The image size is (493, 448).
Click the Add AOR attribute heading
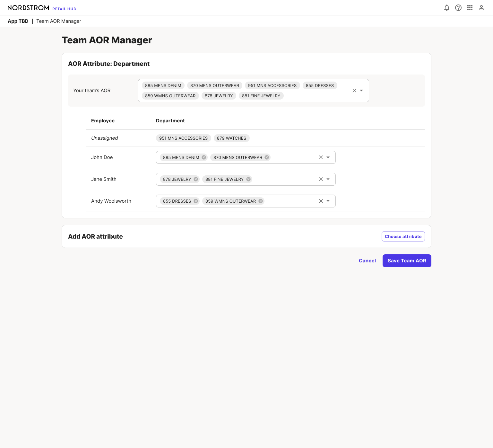(x=96, y=236)
